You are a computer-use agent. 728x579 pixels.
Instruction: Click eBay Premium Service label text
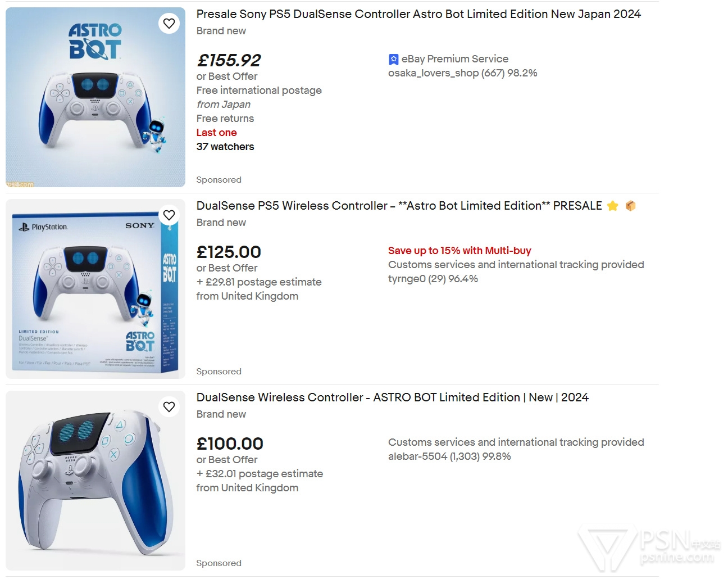(x=455, y=59)
